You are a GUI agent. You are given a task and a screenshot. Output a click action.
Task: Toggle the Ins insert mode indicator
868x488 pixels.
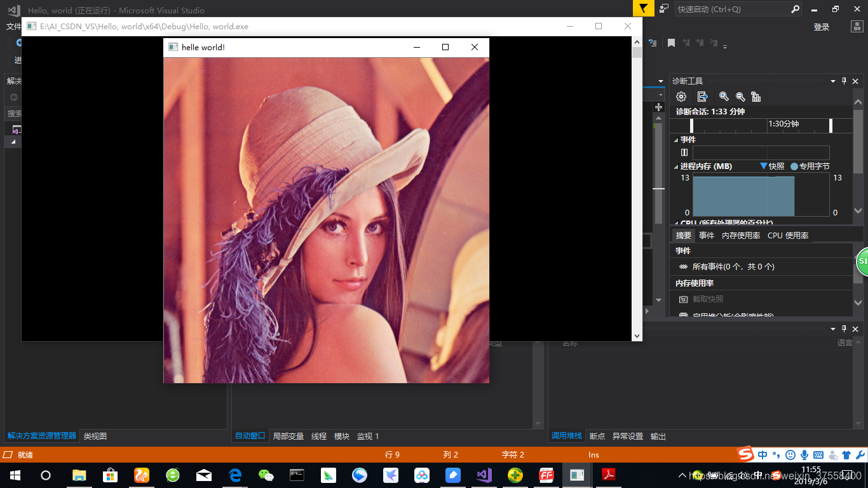(593, 454)
